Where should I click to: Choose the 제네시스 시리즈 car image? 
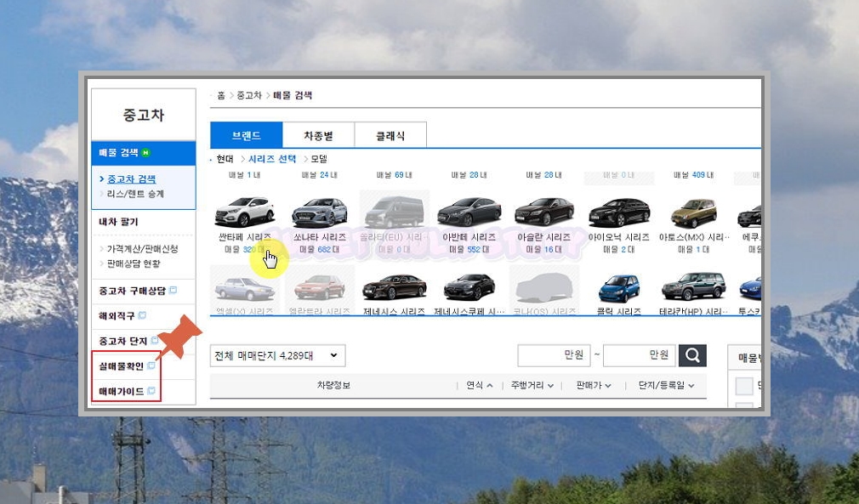pos(395,287)
